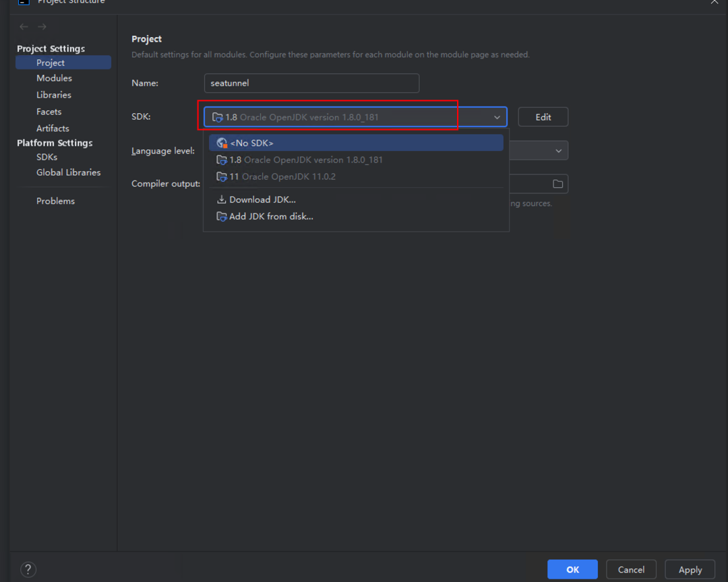Click the Platform Settings heading
Screen dimensions: 728x582
55,143
